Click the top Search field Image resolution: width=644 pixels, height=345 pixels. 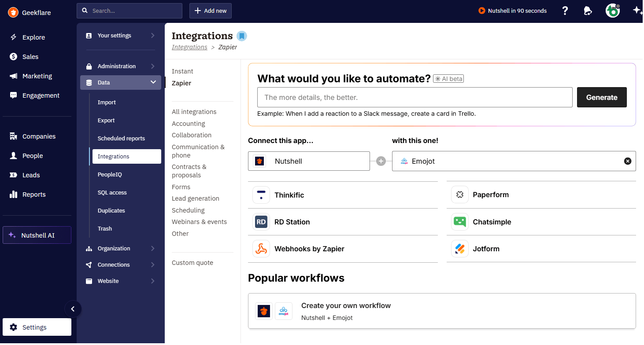(130, 11)
